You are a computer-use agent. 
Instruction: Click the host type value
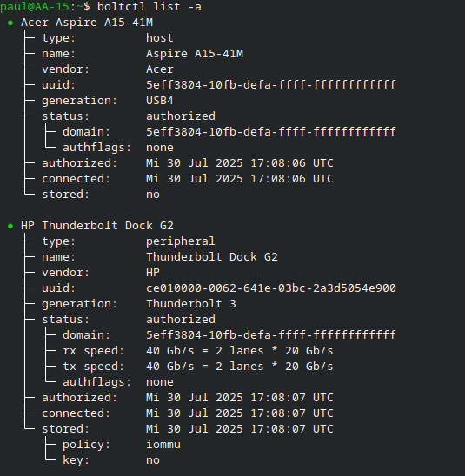[x=160, y=38]
